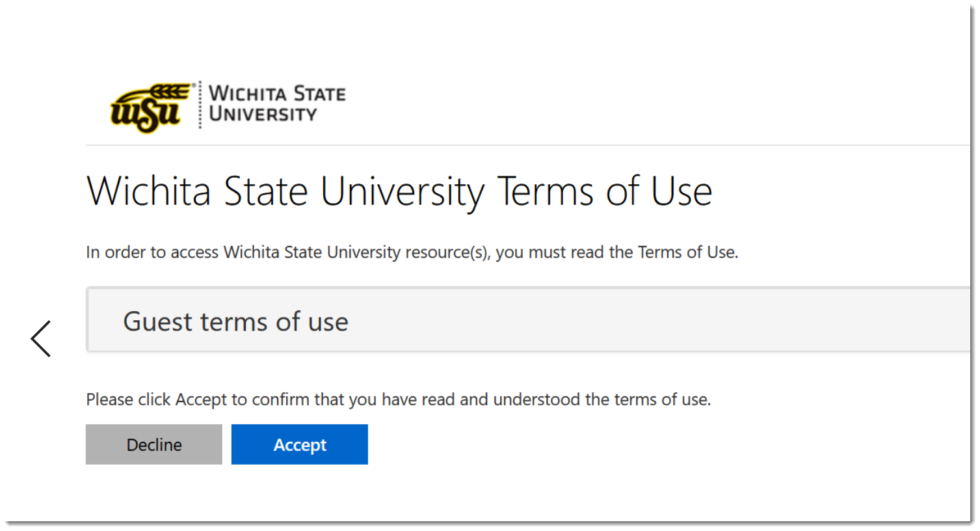The image size is (980, 531).
Task: Click the horizontal line under the logo
Action: [x=527, y=145]
